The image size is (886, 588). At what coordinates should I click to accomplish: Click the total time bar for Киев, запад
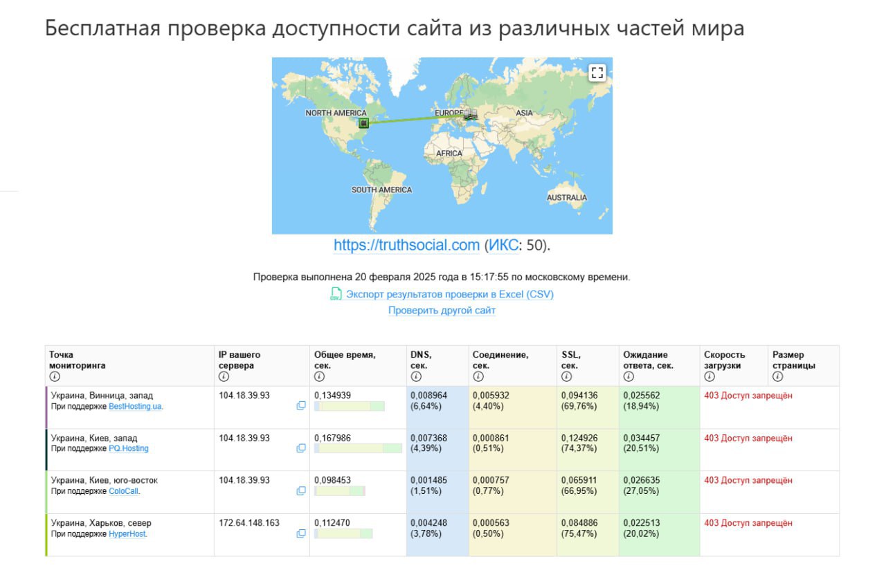[358, 448]
